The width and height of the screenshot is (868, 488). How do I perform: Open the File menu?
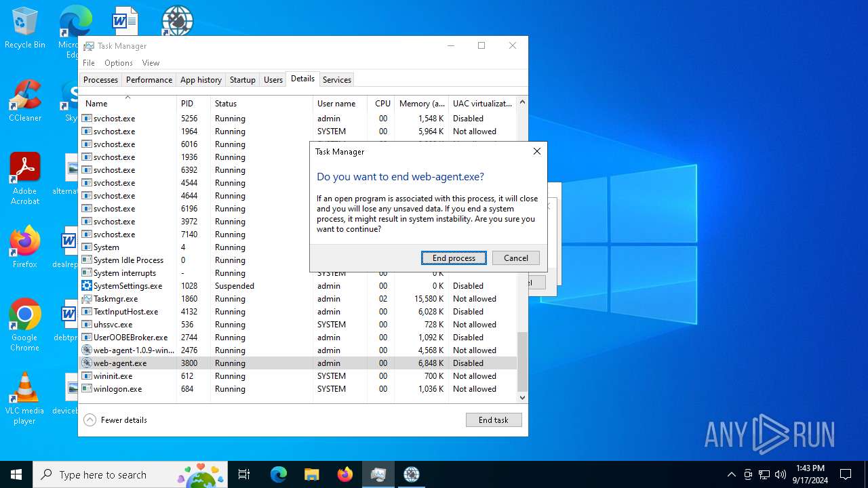click(89, 63)
